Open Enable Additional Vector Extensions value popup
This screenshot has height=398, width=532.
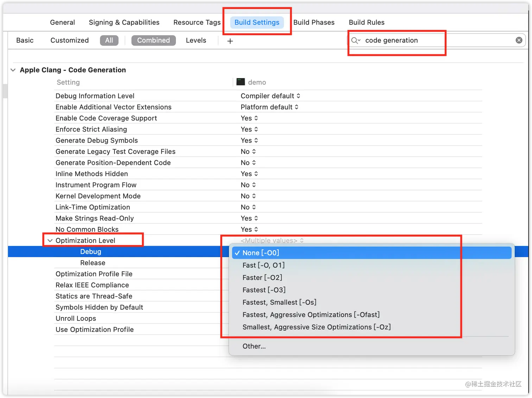point(270,107)
